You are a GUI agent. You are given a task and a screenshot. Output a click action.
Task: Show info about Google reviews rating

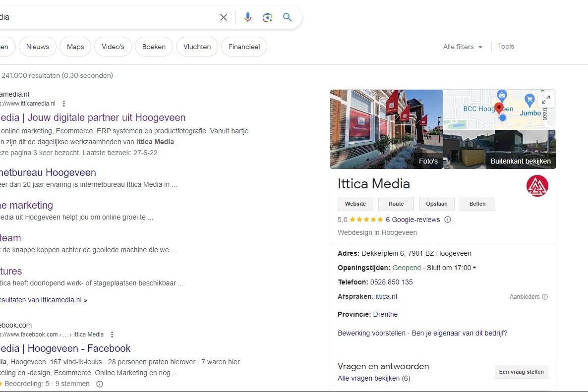click(x=447, y=220)
